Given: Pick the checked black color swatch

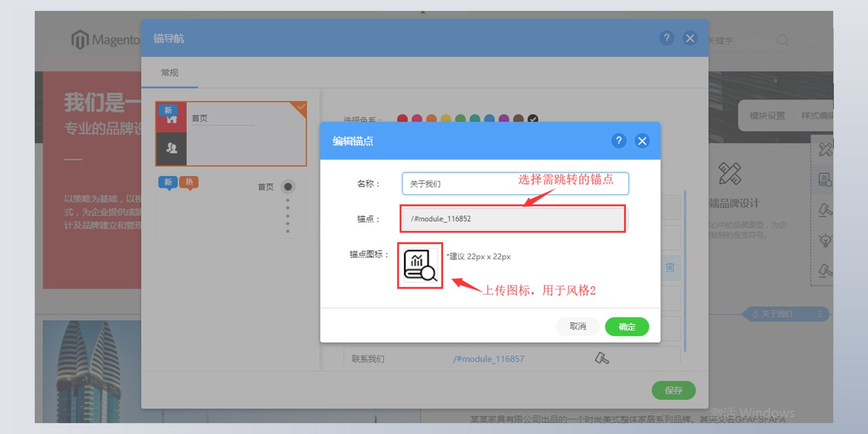Looking at the screenshot, I should coord(533,119).
